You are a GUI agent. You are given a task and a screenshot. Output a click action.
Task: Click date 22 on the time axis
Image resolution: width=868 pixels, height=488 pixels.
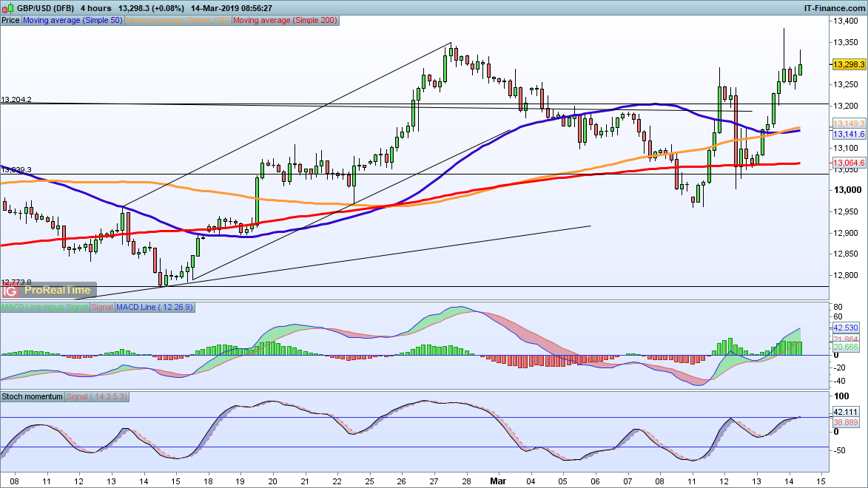coord(337,481)
